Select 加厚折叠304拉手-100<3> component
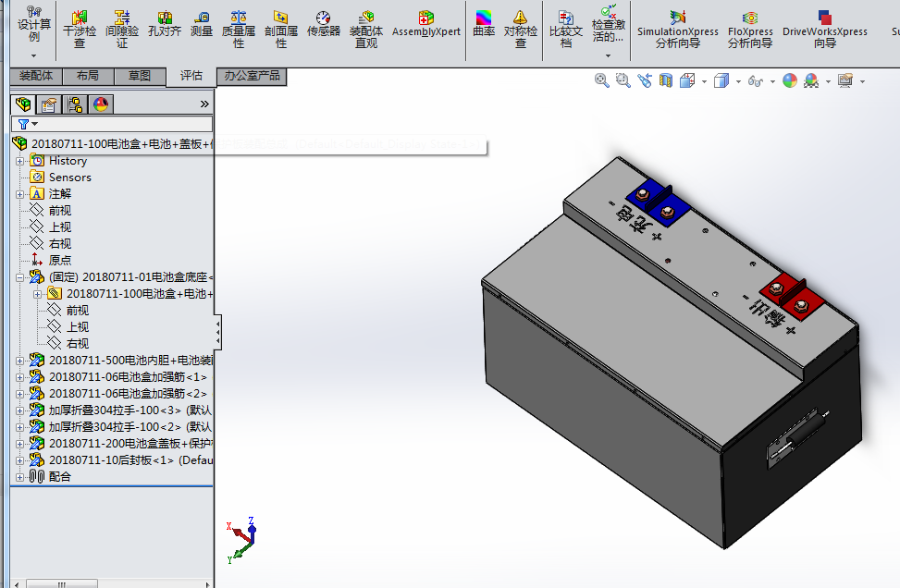The height and width of the screenshot is (588, 900). pyautogui.click(x=121, y=410)
